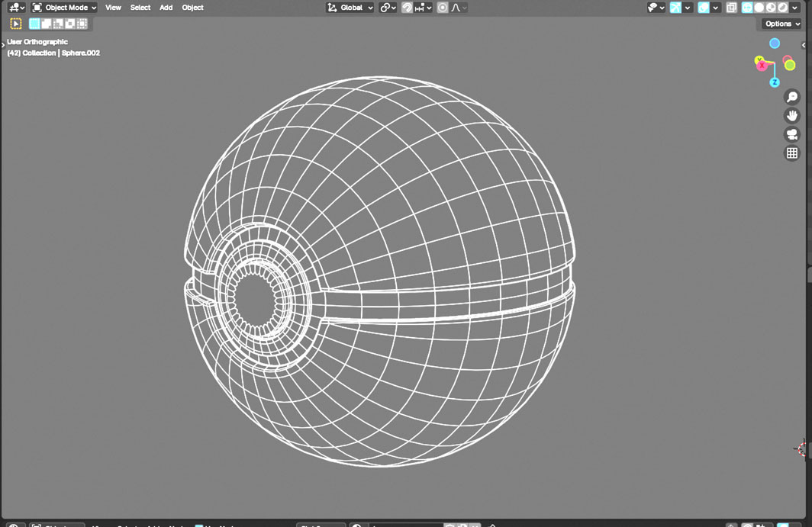Screen dimensions: 812x527
Task: Toggle proportional editing
Action: [443, 8]
